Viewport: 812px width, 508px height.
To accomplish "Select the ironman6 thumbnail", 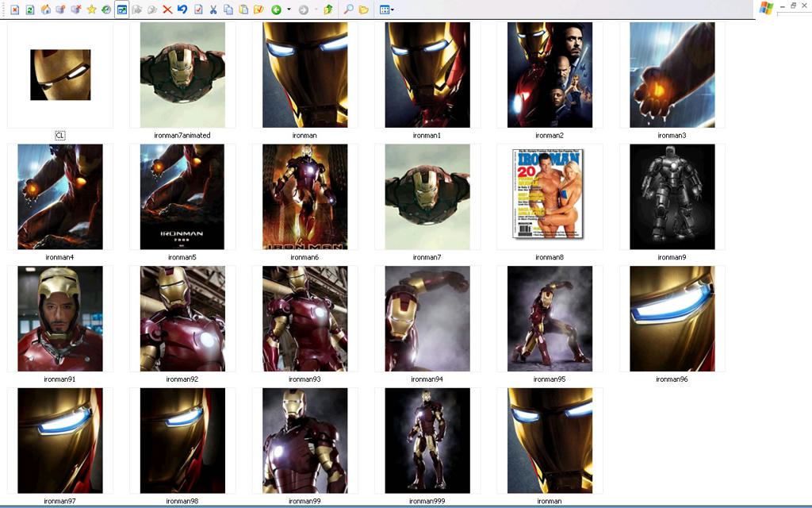I will point(305,197).
